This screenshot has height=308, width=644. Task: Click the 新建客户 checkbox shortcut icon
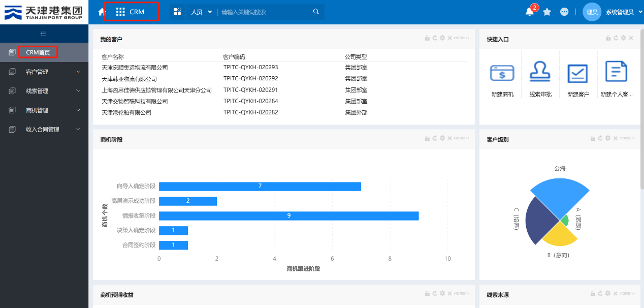[577, 73]
